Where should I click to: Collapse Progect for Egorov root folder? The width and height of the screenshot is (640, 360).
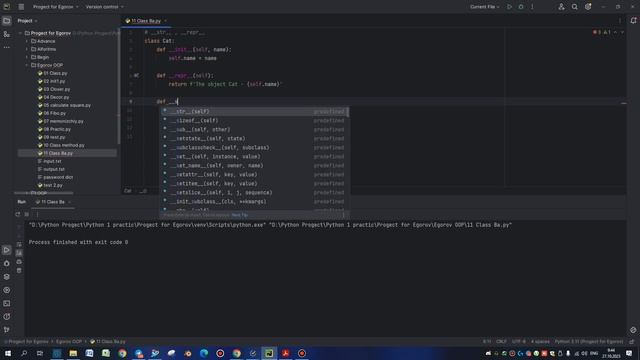coord(20,33)
